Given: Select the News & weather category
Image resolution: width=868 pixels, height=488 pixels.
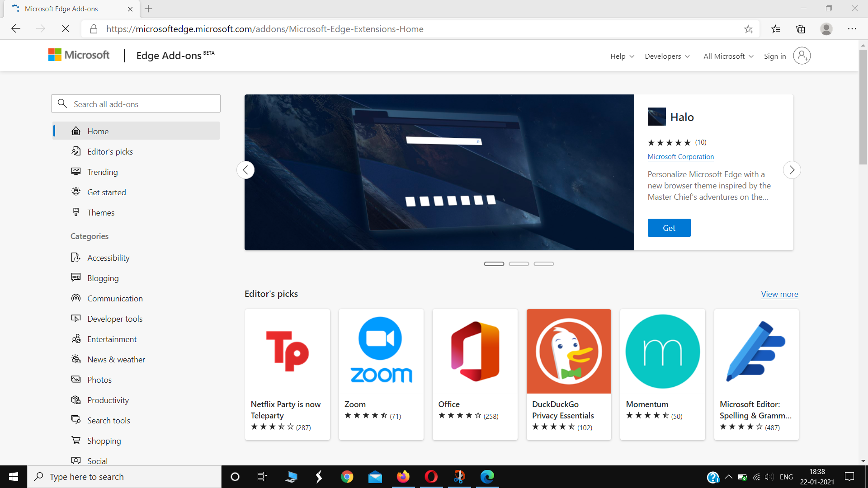Looking at the screenshot, I should (115, 359).
